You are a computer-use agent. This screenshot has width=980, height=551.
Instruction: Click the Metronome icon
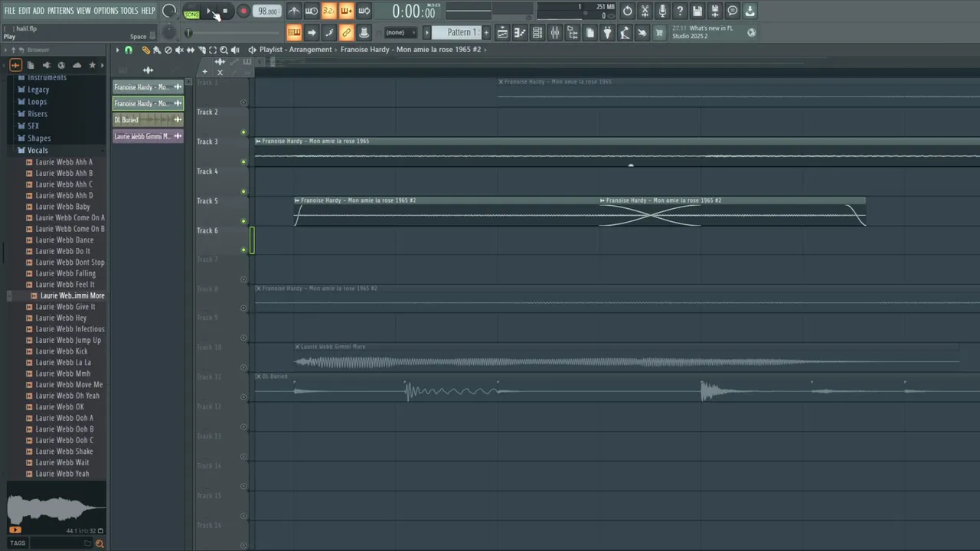(294, 11)
